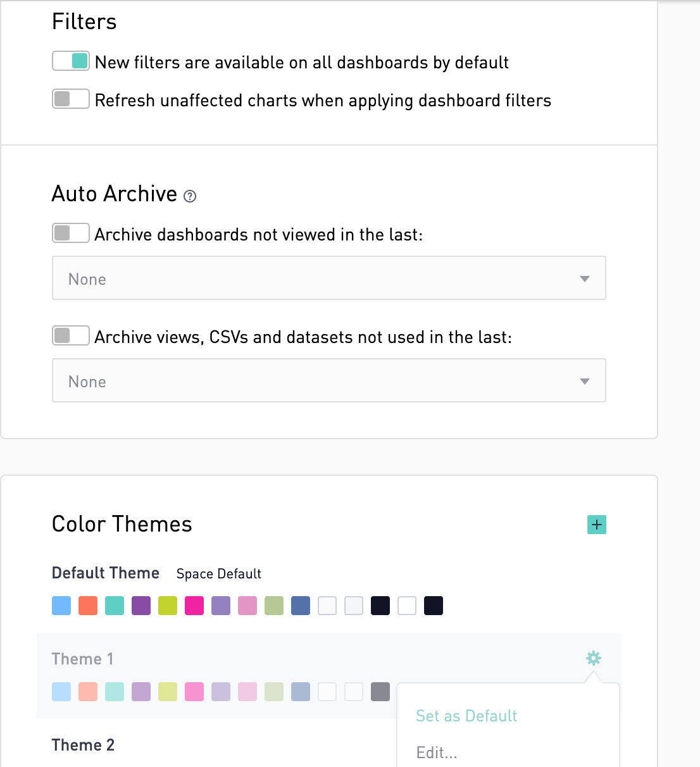This screenshot has height=767, width=700.
Task: Click the Theme 1 label
Action: point(83,659)
